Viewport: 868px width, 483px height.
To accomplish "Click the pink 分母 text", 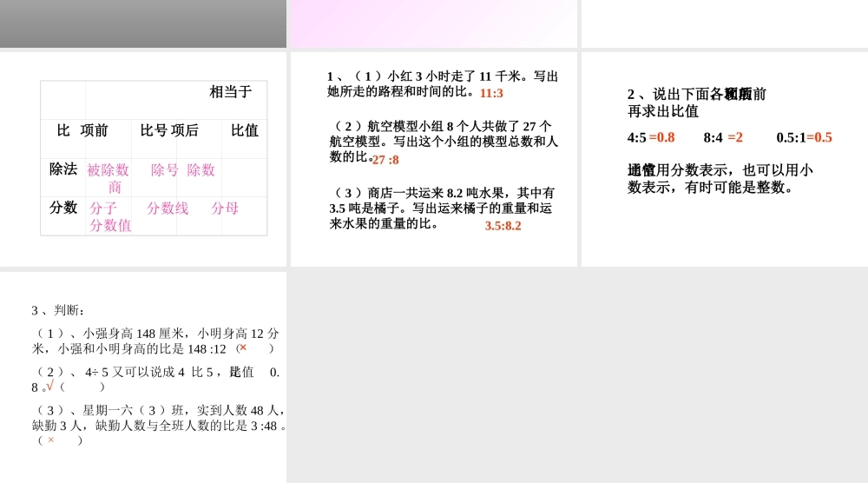I will [x=225, y=208].
